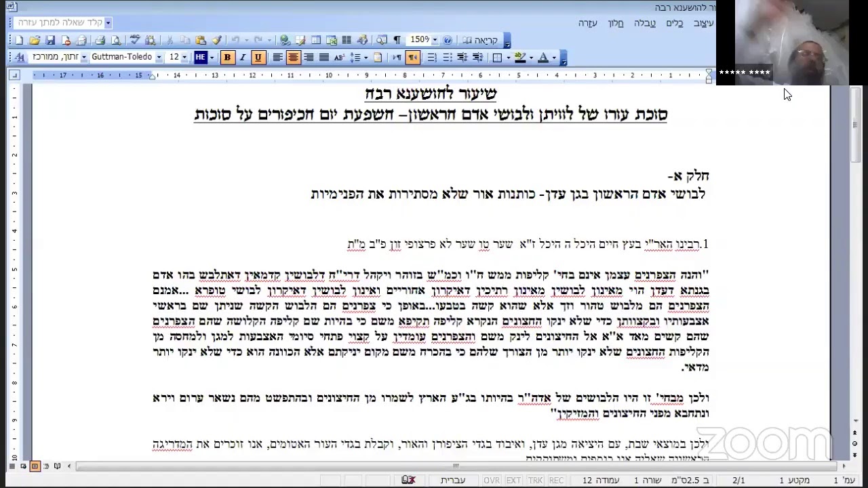
Task: Open the טבלה (Table) menu
Action: (644, 23)
